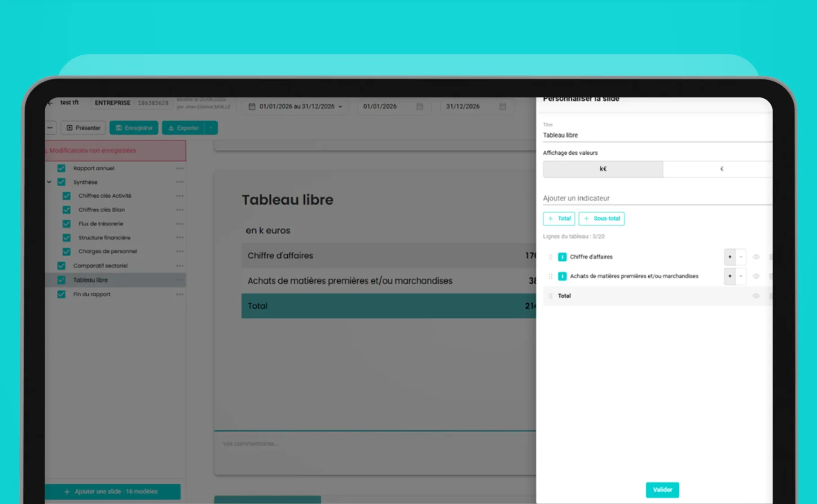Grab drag handle of Chiffre d'affaires row
Viewport: 817px width, 504px height.
[550, 257]
